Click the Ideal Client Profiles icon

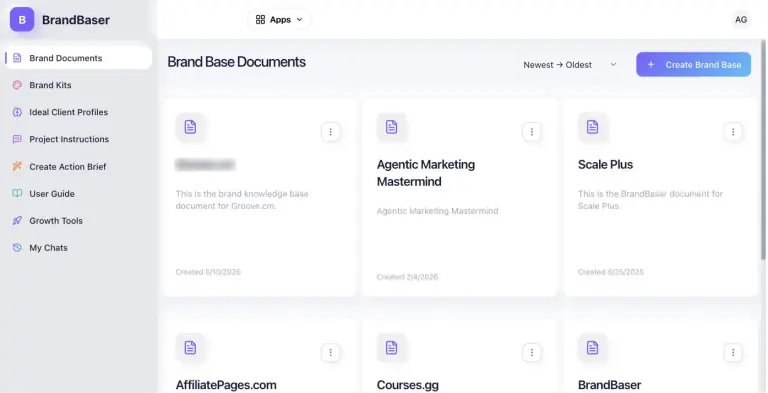point(17,112)
